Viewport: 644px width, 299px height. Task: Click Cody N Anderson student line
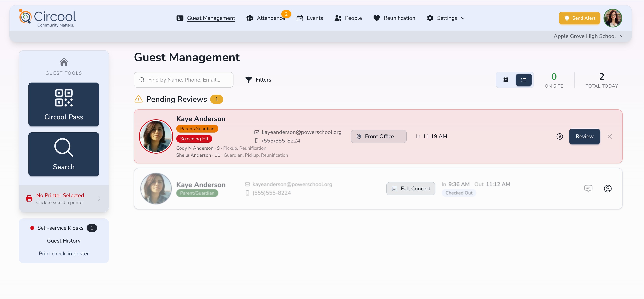pos(221,148)
